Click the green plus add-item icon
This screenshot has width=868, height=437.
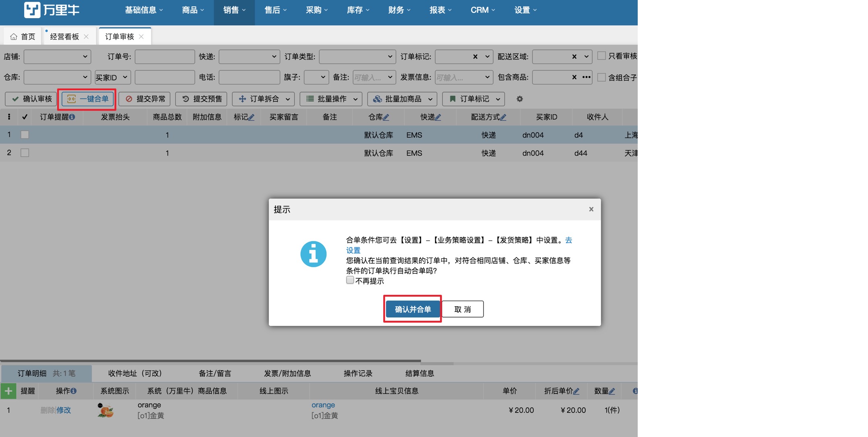tap(8, 391)
